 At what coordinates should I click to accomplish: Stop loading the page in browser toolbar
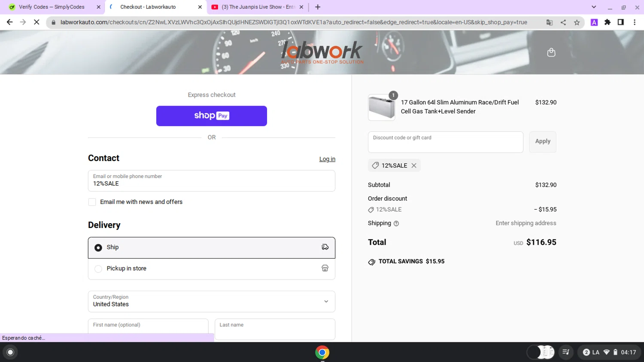(x=36, y=22)
